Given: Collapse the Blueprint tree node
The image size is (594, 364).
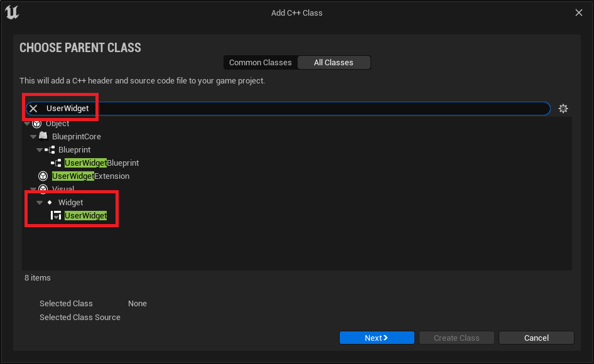Looking at the screenshot, I should click(40, 150).
